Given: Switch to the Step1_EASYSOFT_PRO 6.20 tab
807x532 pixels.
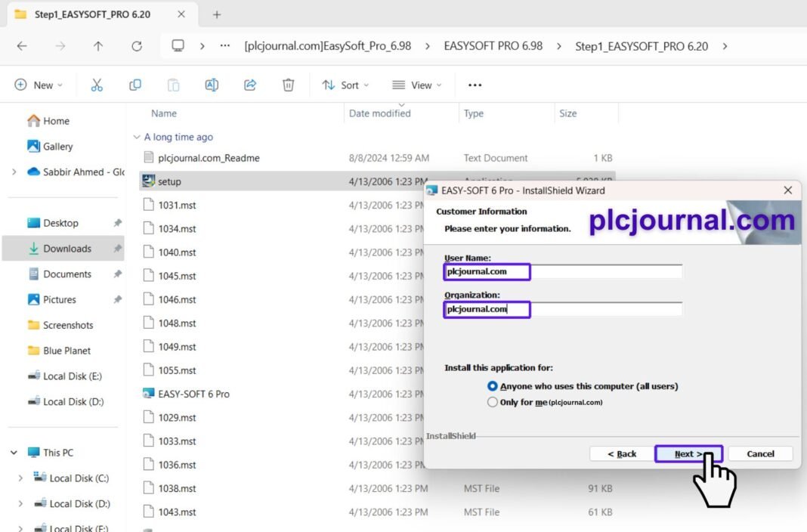Looking at the screenshot, I should click(91, 14).
